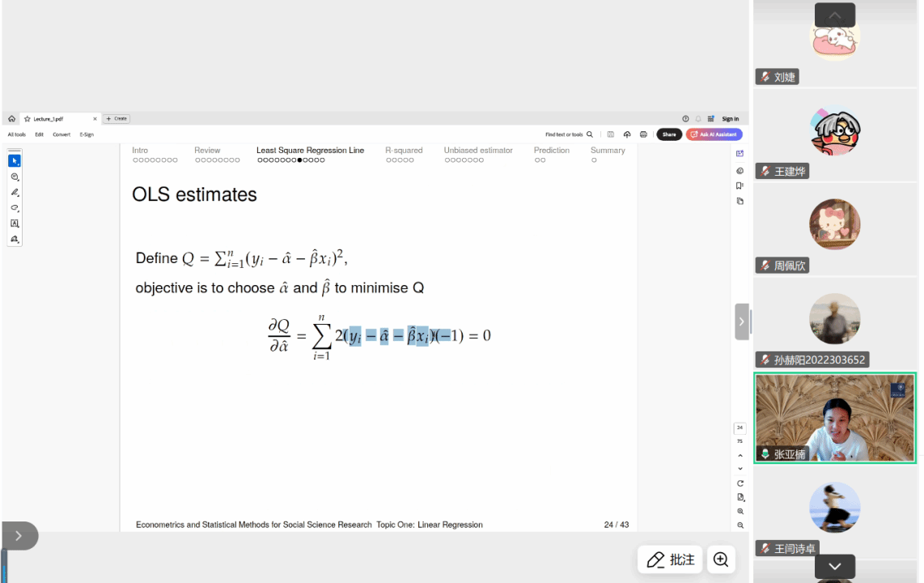
Task: Open the bookmarks panel icon
Action: (x=740, y=186)
